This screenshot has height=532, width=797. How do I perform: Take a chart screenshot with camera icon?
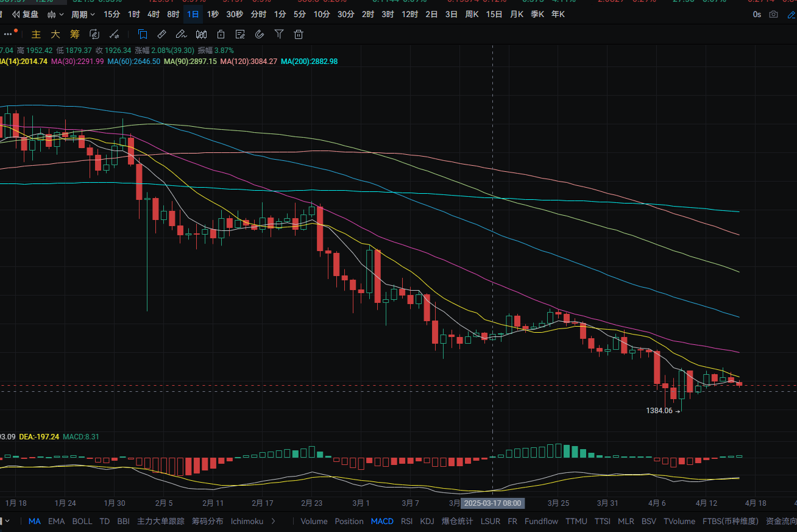(x=774, y=14)
